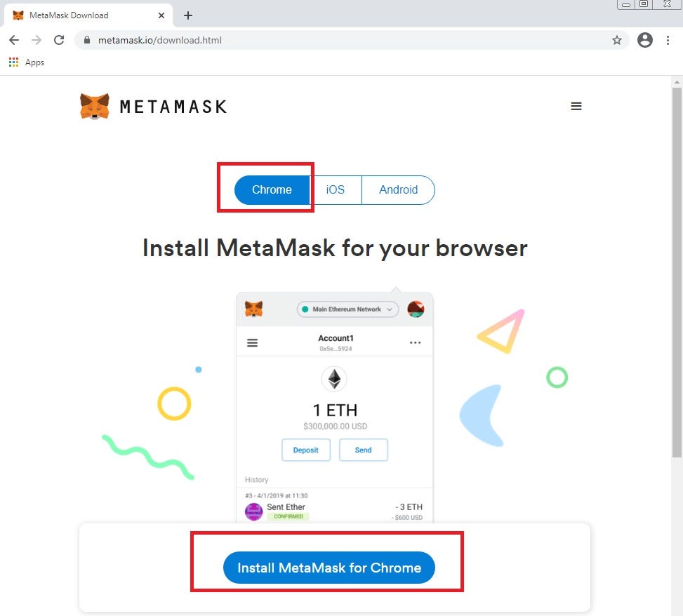Click the fox favicon in browser tab

point(18,15)
